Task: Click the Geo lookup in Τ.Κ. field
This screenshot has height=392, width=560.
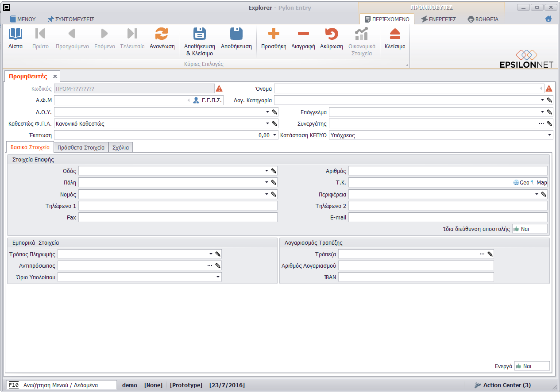Action: click(521, 182)
